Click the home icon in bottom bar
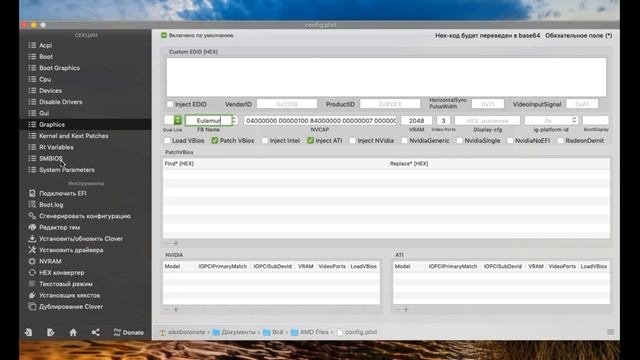The image size is (640, 360). click(73, 332)
